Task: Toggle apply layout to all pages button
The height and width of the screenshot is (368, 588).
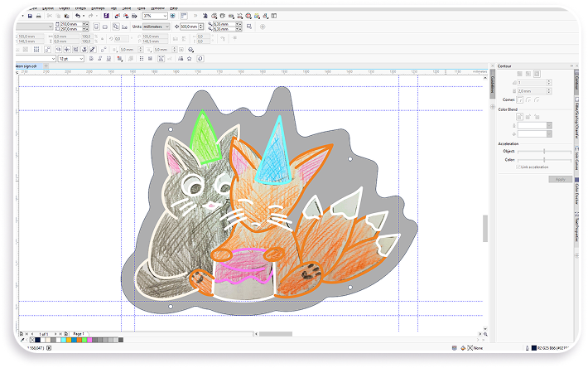Action: click(x=116, y=27)
